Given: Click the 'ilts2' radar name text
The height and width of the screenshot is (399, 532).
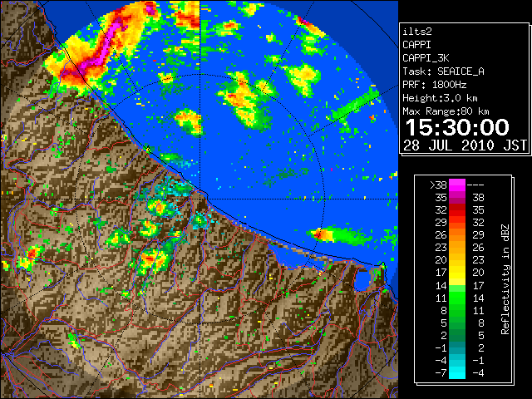Looking at the screenshot, I should pyautogui.click(x=417, y=32).
